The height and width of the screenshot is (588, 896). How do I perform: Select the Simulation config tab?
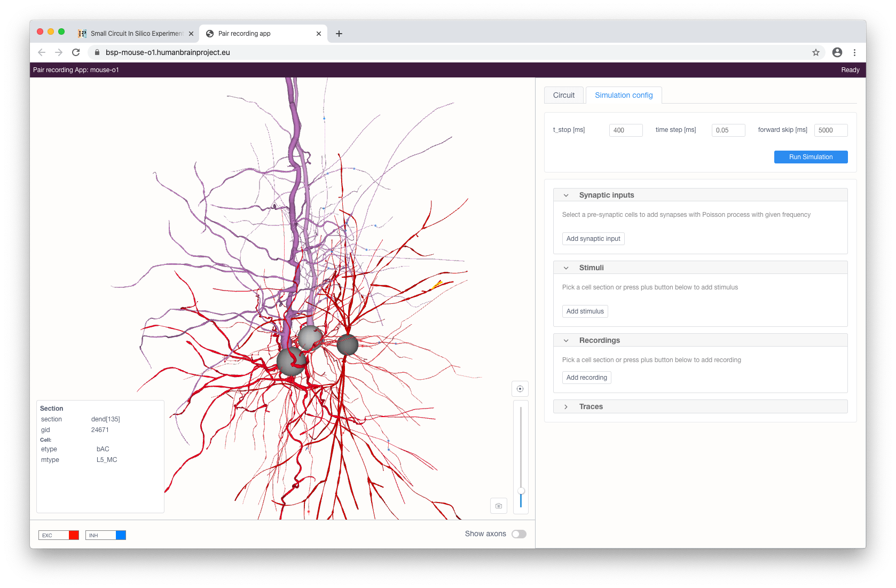624,95
